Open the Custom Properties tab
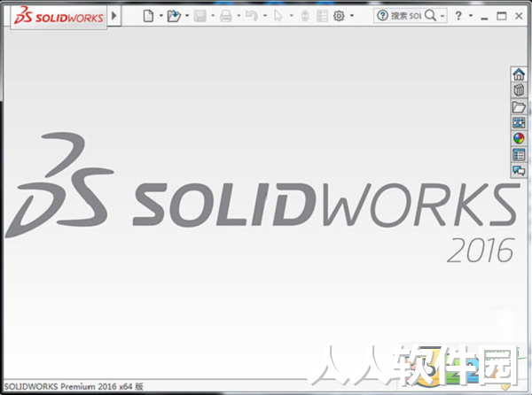Screen dimensions: 532x395 [x=519, y=154]
